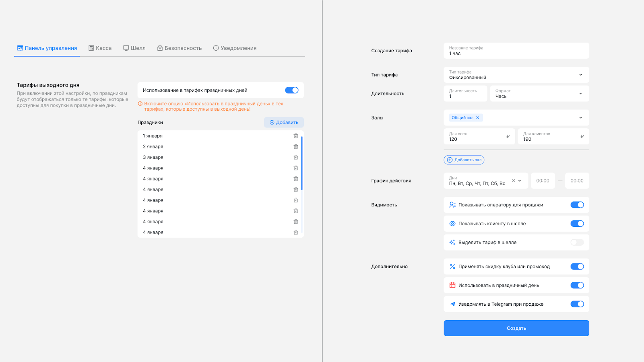644x362 pixels.
Task: Click the schedule start time 00:00 field
Action: pyautogui.click(x=543, y=181)
